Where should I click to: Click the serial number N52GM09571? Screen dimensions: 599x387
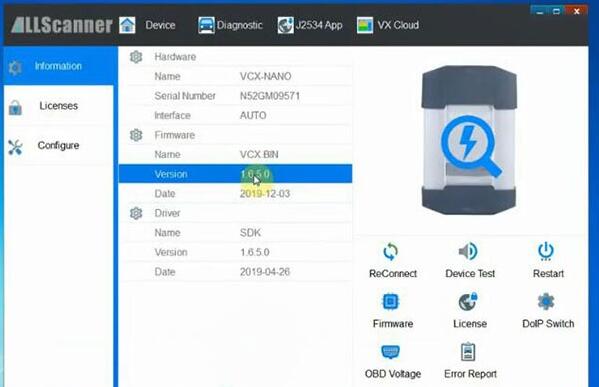270,96
